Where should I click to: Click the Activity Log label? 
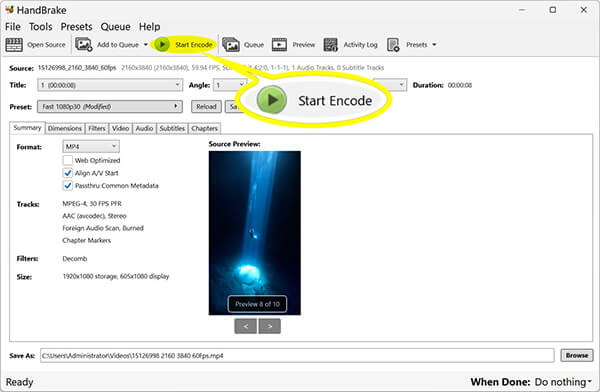[360, 45]
